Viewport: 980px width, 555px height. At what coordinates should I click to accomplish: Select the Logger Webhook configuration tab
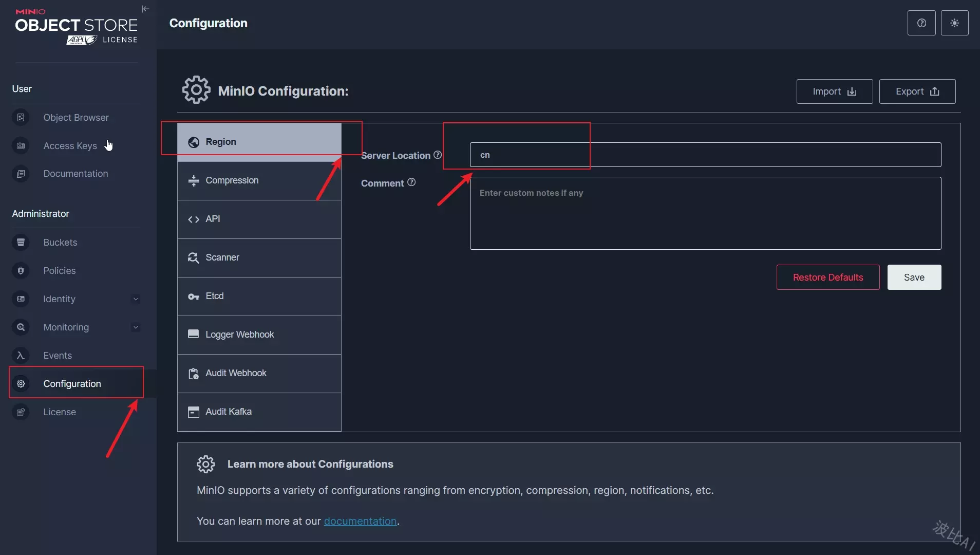(x=259, y=335)
